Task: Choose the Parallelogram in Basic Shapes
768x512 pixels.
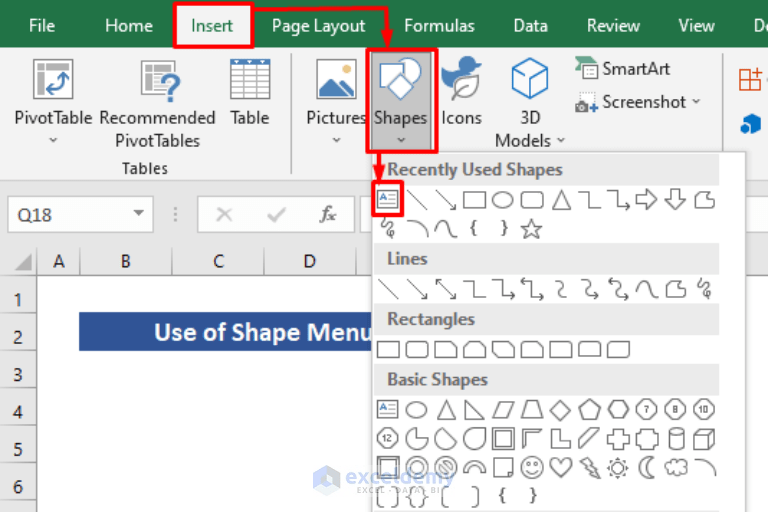Action: (503, 410)
